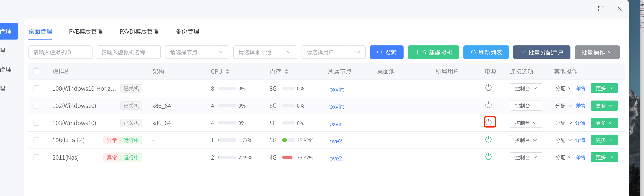Toggle the select-all checkbox in table header
This screenshot has width=644, height=196.
[36, 72]
